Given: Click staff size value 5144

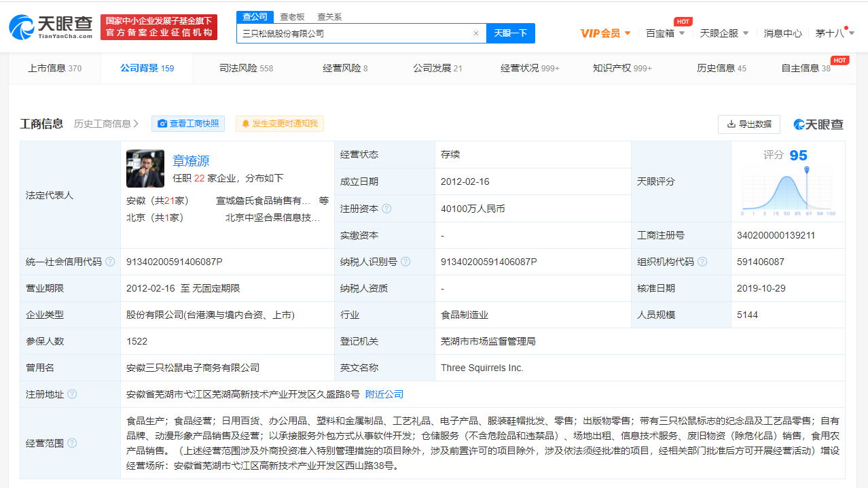Looking at the screenshot, I should click(747, 315).
